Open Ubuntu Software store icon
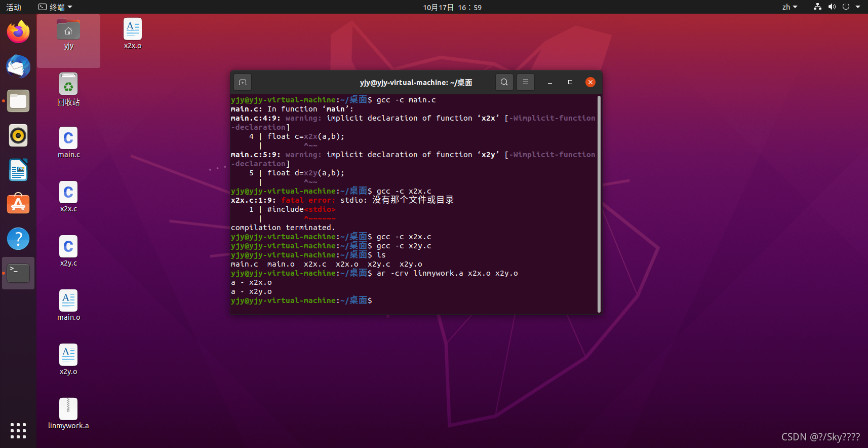 coord(18,204)
